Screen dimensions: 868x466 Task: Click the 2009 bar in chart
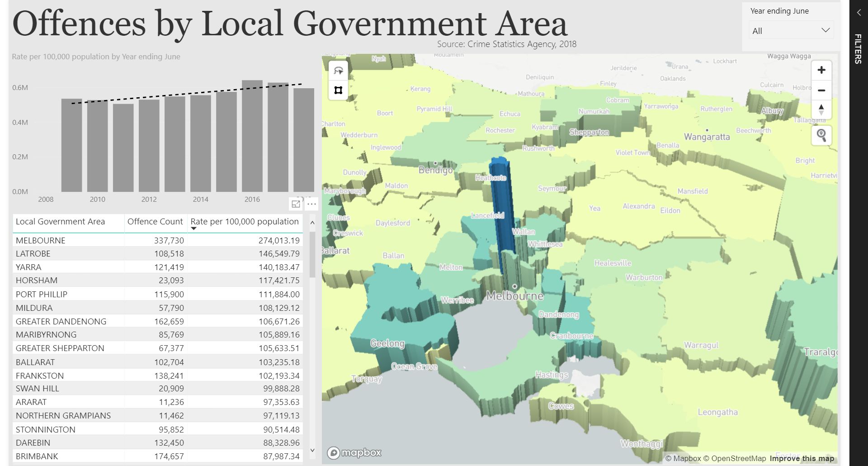coord(71,145)
